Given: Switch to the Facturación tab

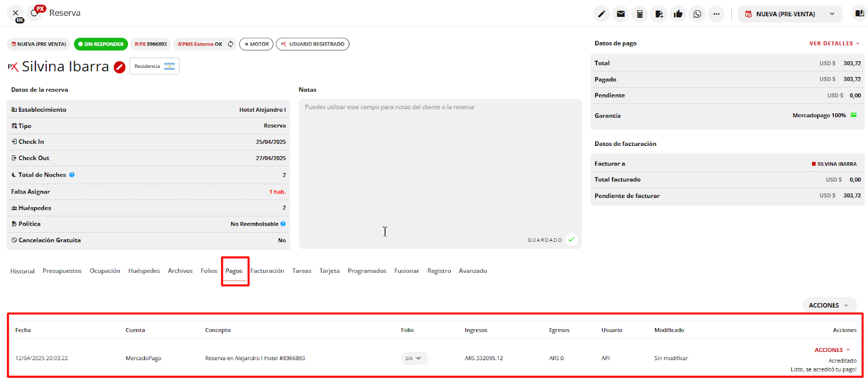Looking at the screenshot, I should [x=267, y=271].
